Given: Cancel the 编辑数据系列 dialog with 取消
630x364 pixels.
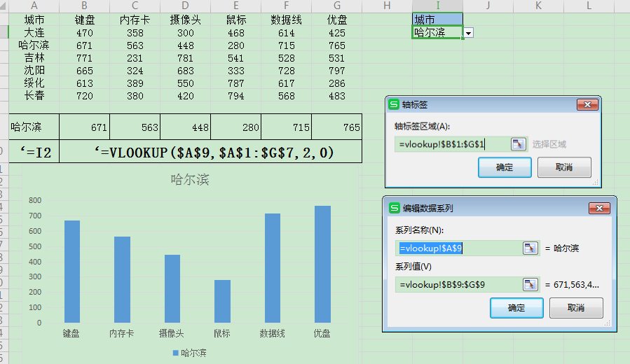Looking at the screenshot, I should click(x=576, y=308).
